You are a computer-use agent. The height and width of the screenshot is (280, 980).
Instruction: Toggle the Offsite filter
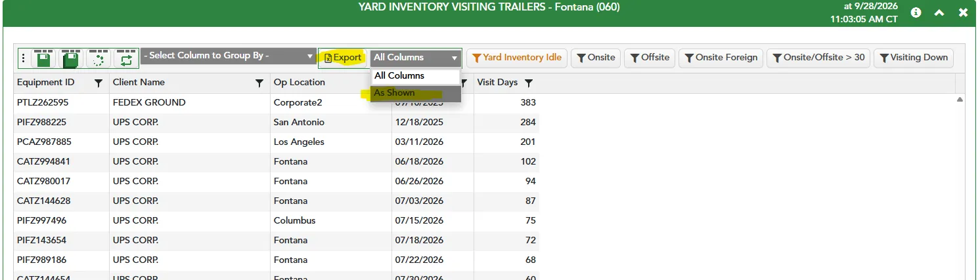[649, 58]
